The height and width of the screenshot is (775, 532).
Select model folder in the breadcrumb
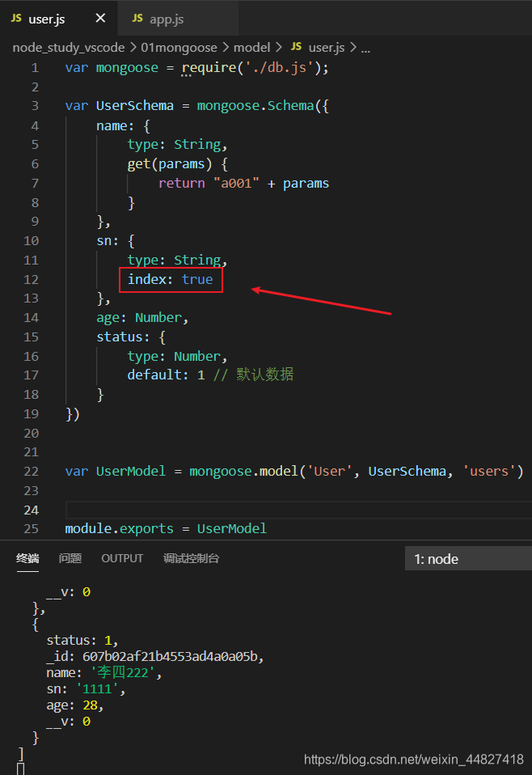click(x=252, y=48)
